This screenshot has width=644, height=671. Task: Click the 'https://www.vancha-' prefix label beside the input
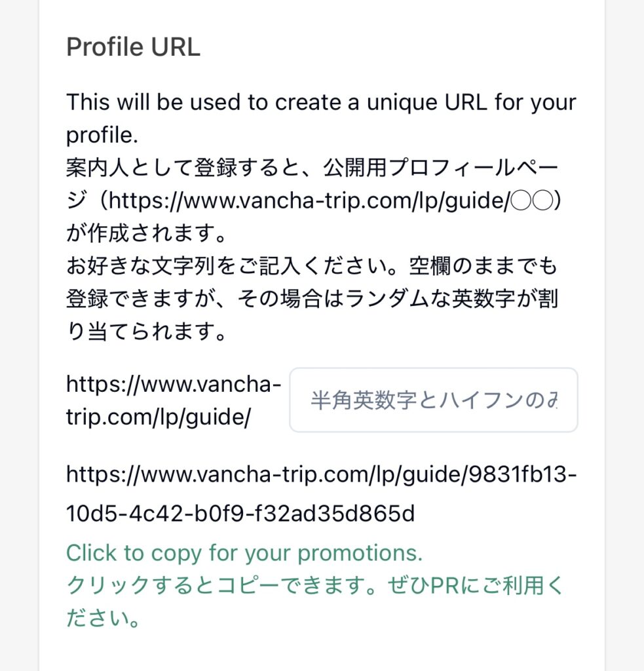pyautogui.click(x=173, y=383)
